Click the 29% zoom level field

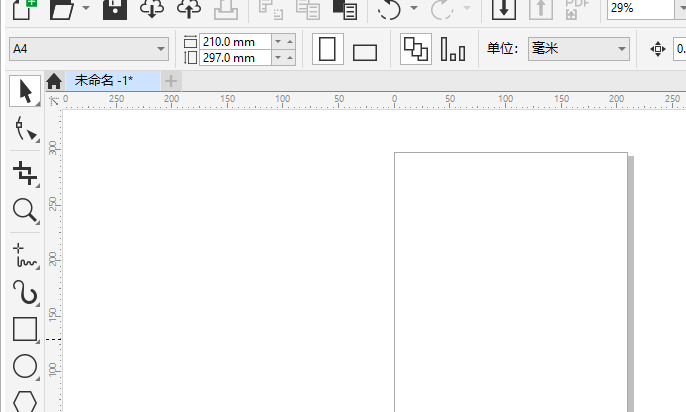(x=640, y=8)
